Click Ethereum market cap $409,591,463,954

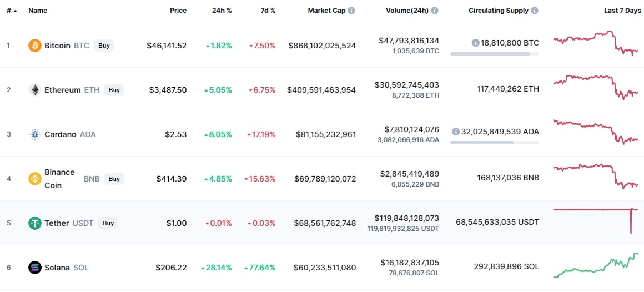(x=321, y=90)
